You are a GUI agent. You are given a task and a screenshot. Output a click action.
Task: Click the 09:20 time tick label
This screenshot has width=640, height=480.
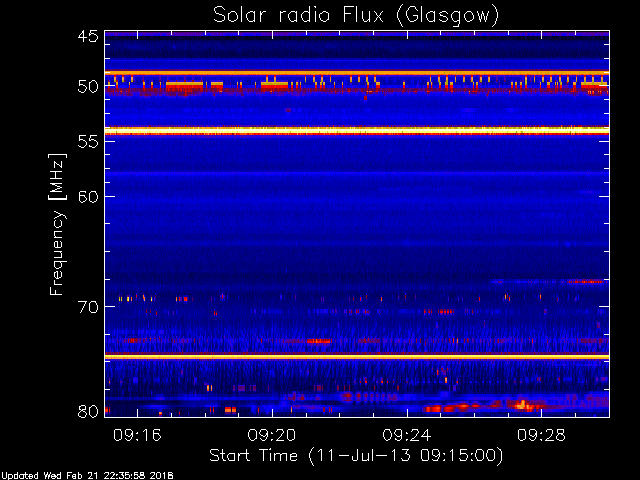coord(272,435)
